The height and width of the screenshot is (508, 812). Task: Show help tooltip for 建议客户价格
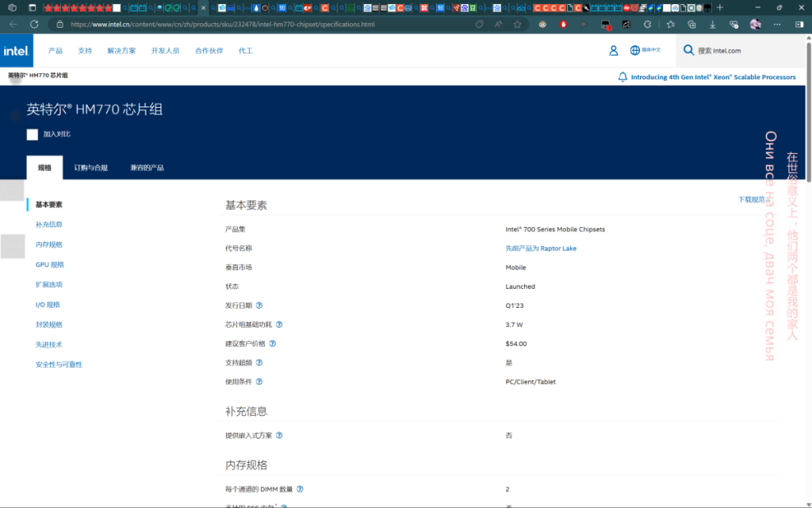[273, 344]
